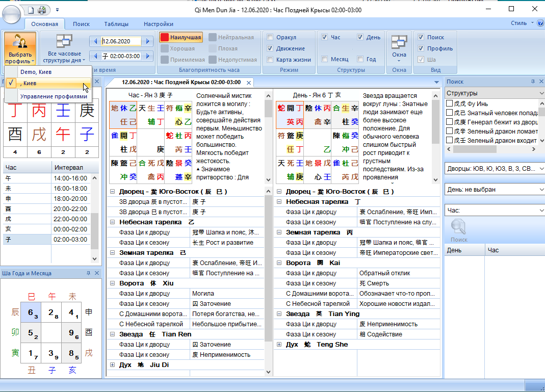Click the print icon in quick access toolbar
The width and height of the screenshot is (545, 392).
(x=42, y=10)
